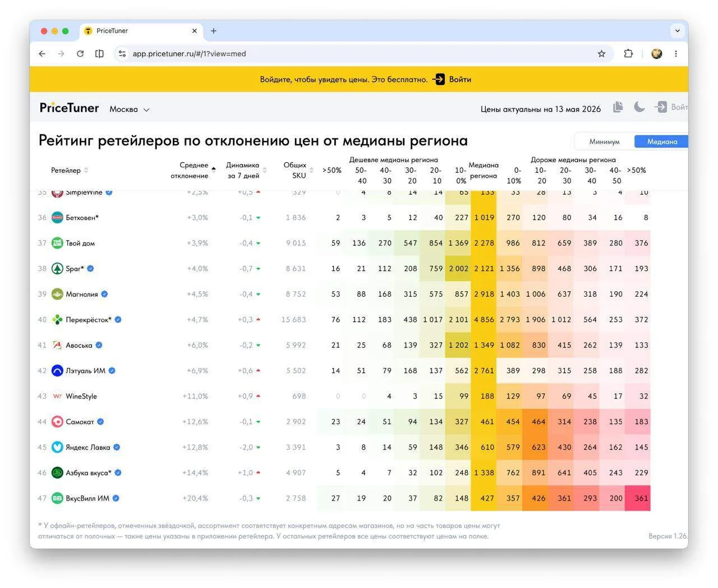This screenshot has width=718, height=588.
Task: Open the tab search chevron in the tab strip
Action: 677,31
